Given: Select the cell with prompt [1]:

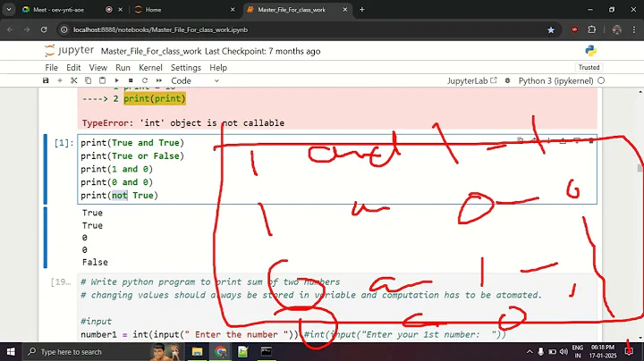Looking at the screenshot, I should 64,143.
